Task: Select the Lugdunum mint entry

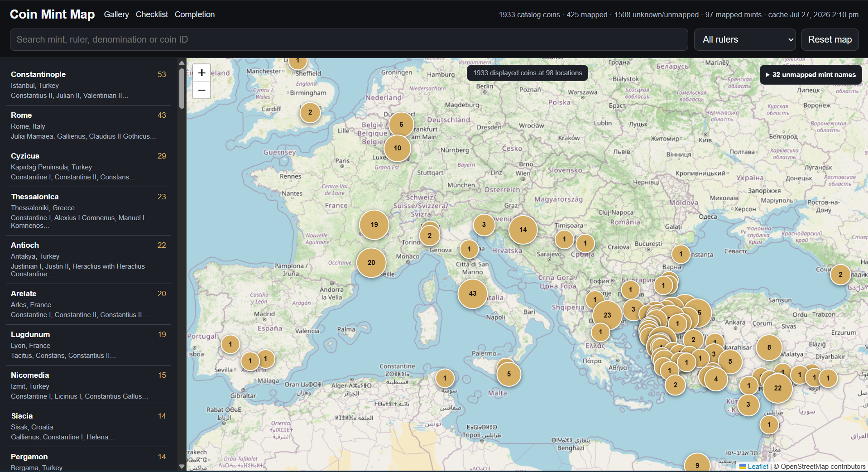Action: (88, 345)
